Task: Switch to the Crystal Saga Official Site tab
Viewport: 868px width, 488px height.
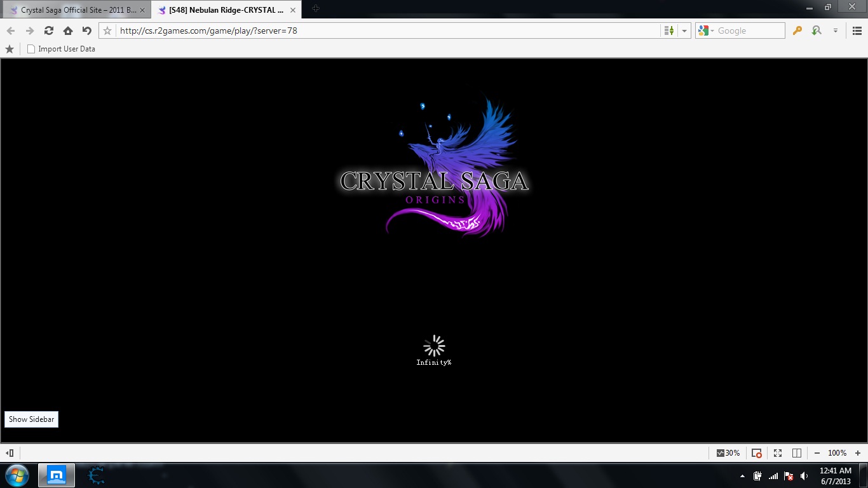Action: pyautogui.click(x=76, y=10)
